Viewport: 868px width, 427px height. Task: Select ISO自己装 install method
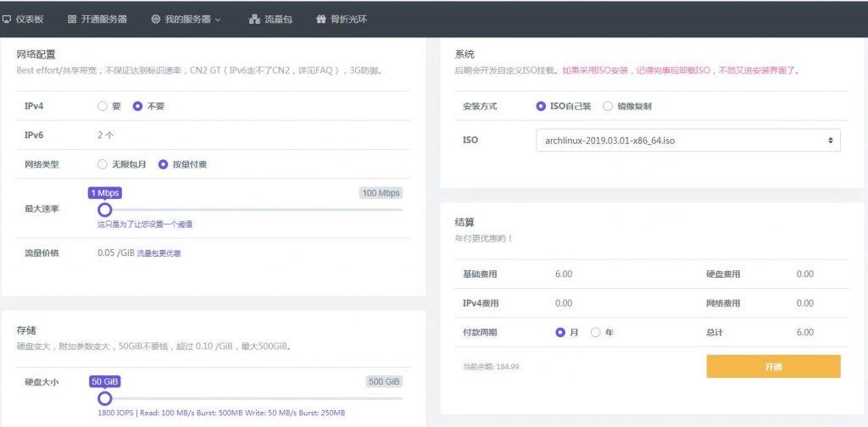[x=542, y=107]
